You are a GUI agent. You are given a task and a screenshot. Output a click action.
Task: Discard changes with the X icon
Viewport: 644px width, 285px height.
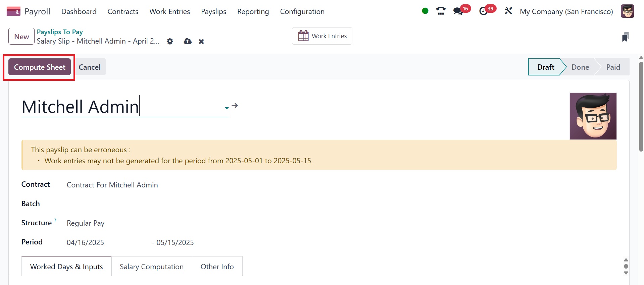(201, 42)
